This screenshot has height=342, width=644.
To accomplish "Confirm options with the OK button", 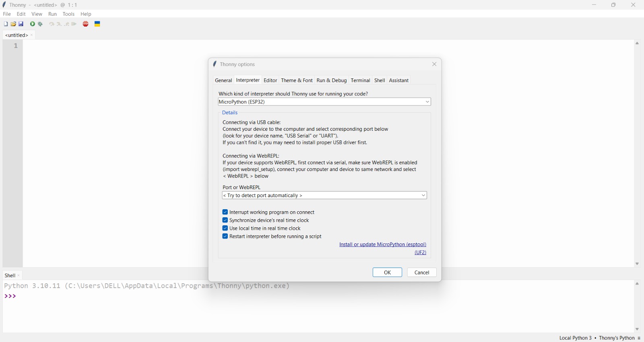I will click(x=388, y=273).
